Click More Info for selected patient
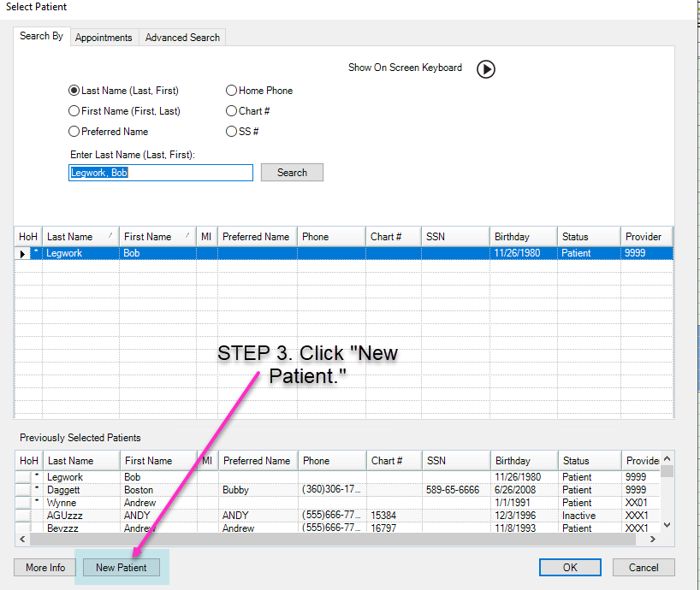Screen dimensions: 700x590 coord(44,567)
